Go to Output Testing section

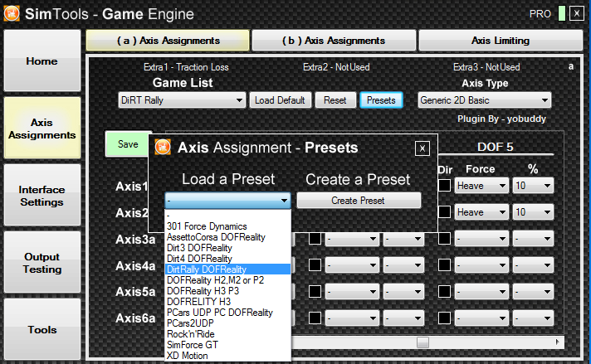click(42, 262)
